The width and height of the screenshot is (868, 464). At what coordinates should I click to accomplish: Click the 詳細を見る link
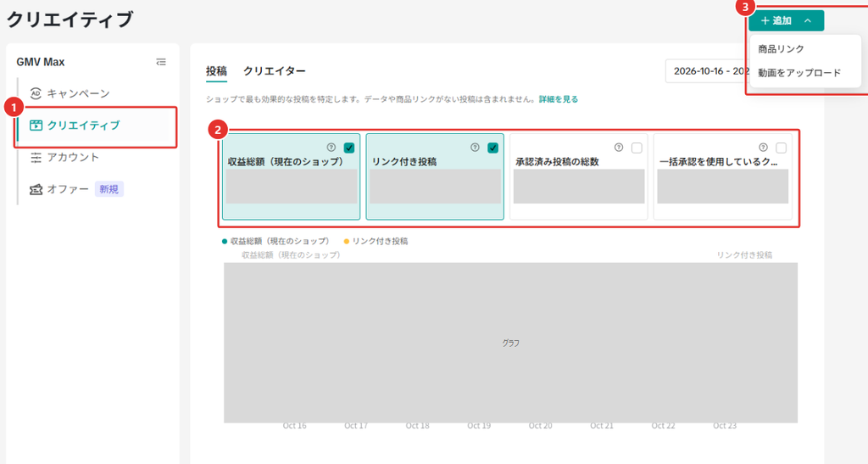[559, 99]
